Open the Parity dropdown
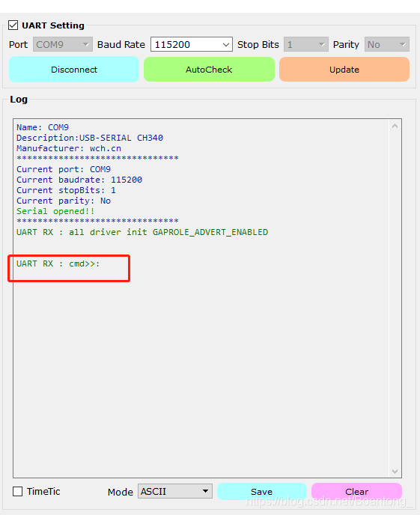 tap(387, 44)
